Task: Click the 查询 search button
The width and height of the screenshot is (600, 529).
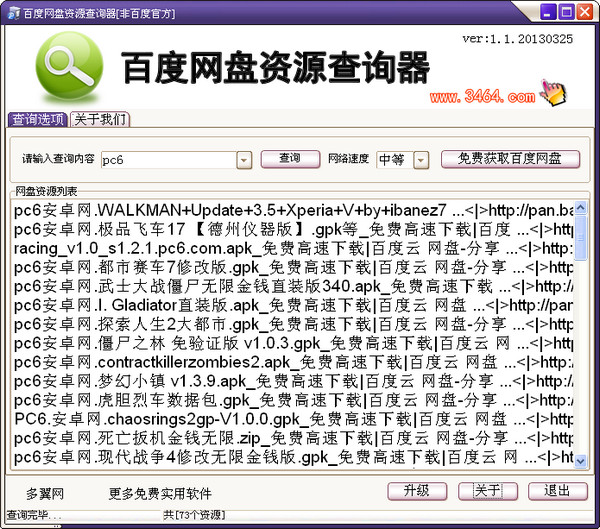Action: click(290, 159)
